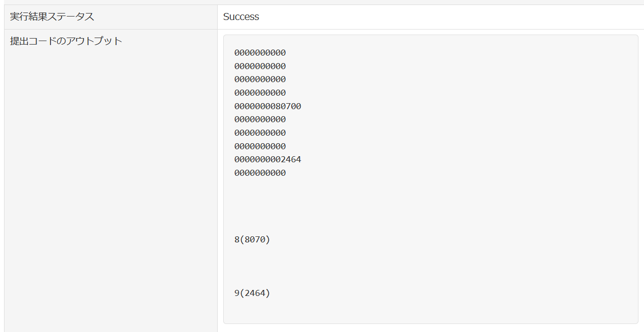Click the second output line of zeros
Screen dimensions: 644x332
point(260,66)
